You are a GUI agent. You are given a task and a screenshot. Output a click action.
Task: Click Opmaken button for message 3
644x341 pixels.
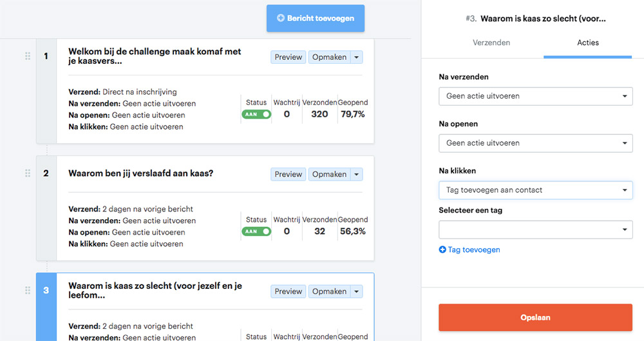[329, 291]
